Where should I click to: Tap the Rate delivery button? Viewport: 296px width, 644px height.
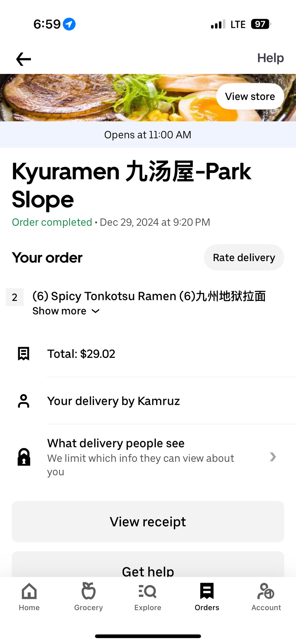(x=244, y=258)
